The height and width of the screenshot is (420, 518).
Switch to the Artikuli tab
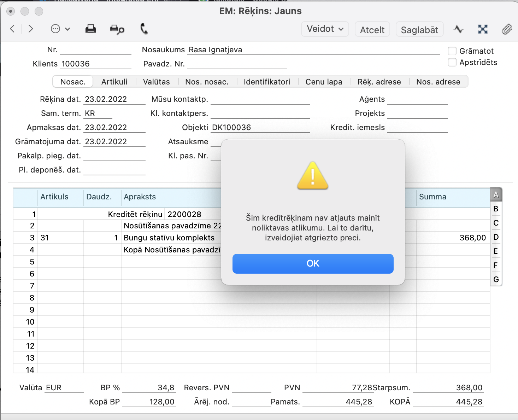pos(114,82)
